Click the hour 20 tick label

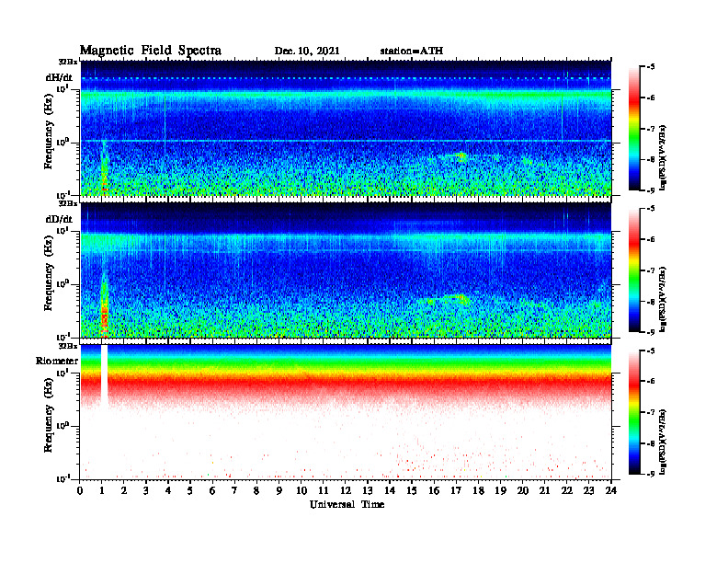(x=522, y=490)
